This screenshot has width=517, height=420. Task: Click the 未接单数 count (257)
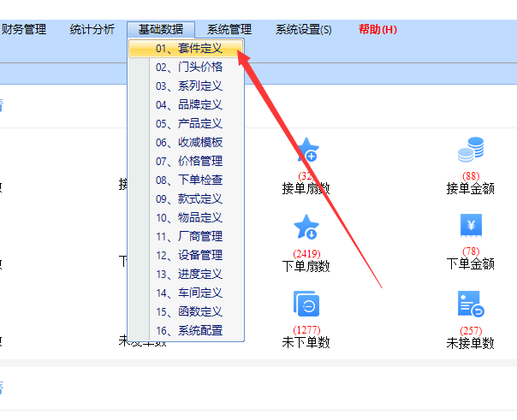point(470,330)
